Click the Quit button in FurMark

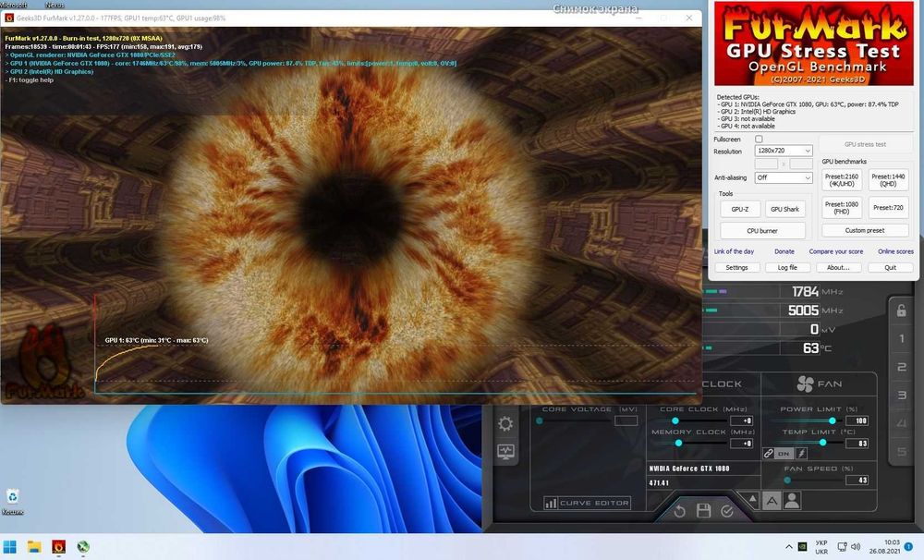(891, 268)
